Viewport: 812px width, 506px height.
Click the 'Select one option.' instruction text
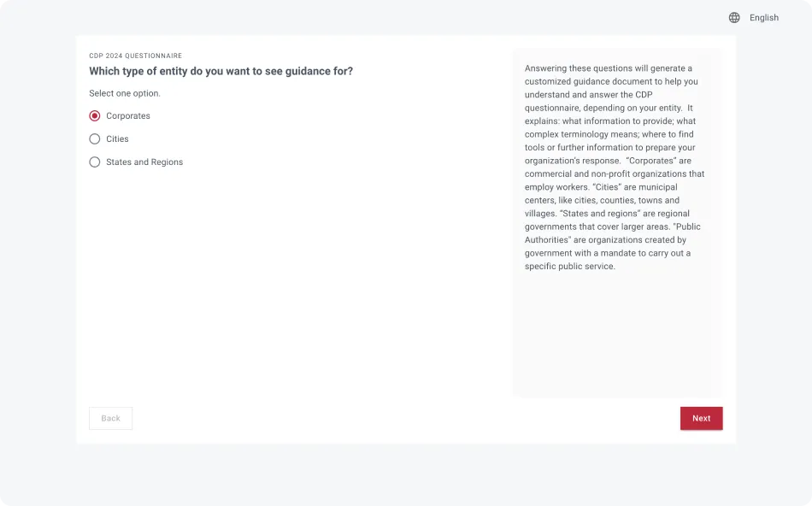125,93
